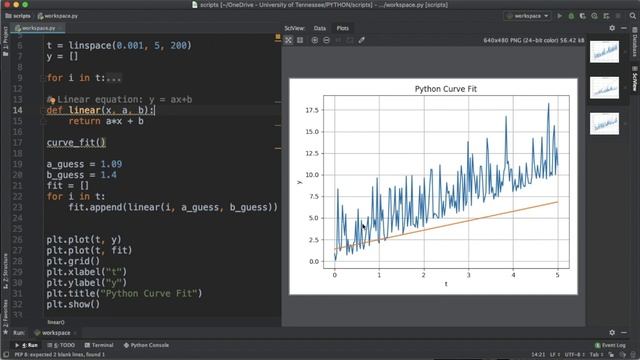Click the PEP 8 warning message in status bar
Viewport: 640px width, 360px height.
[60, 354]
